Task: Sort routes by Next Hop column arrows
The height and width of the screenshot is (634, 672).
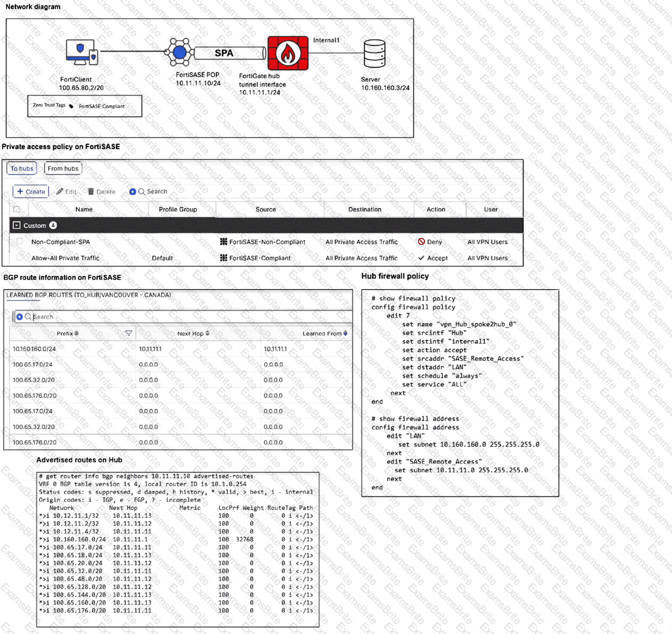Action: 207,333
